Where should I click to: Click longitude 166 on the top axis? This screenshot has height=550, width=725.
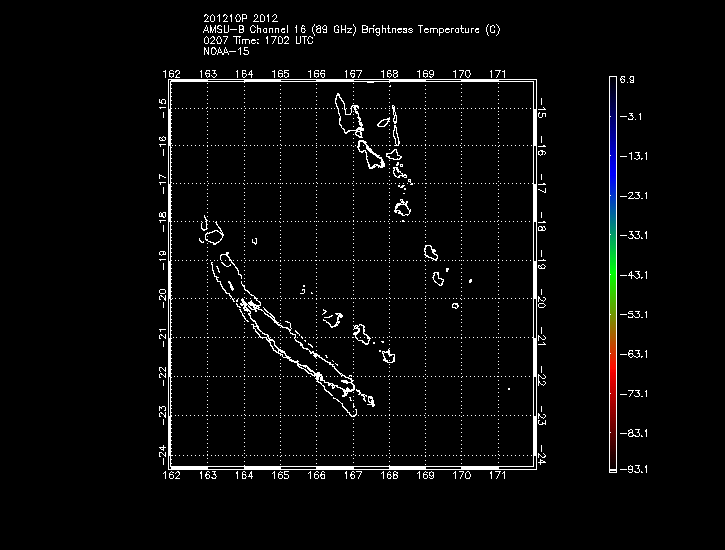coord(317,74)
